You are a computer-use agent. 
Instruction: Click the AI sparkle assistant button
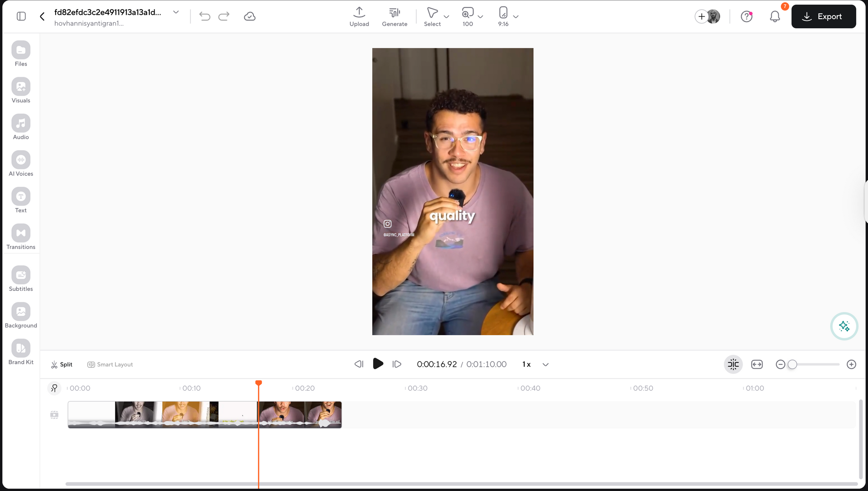tap(844, 326)
